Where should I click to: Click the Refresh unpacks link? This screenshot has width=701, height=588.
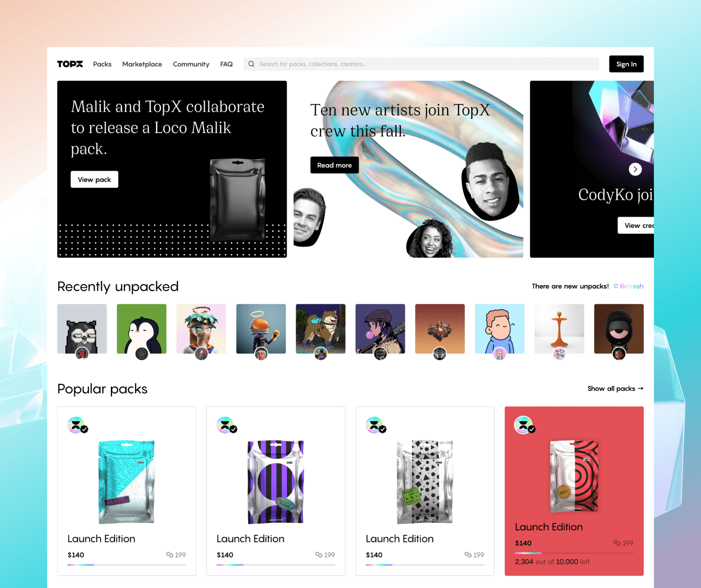click(x=632, y=286)
